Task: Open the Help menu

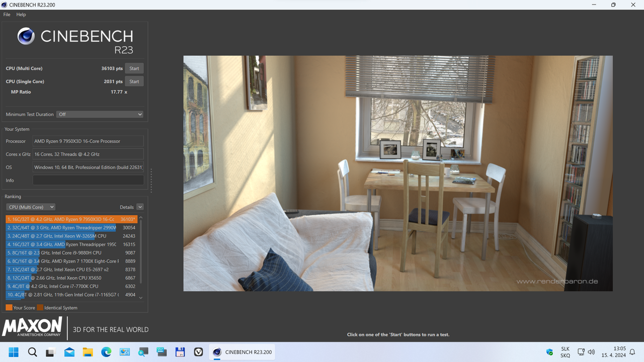Action: [x=21, y=14]
